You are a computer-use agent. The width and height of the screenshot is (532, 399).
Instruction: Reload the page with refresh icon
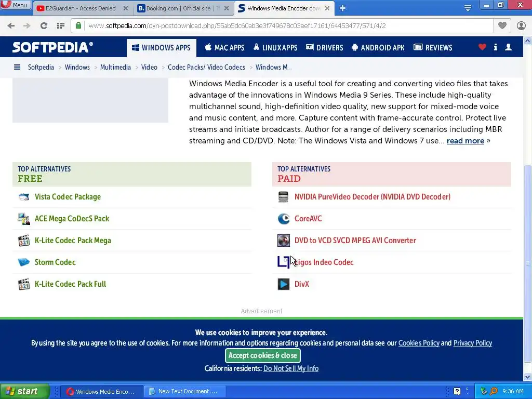[x=44, y=26]
